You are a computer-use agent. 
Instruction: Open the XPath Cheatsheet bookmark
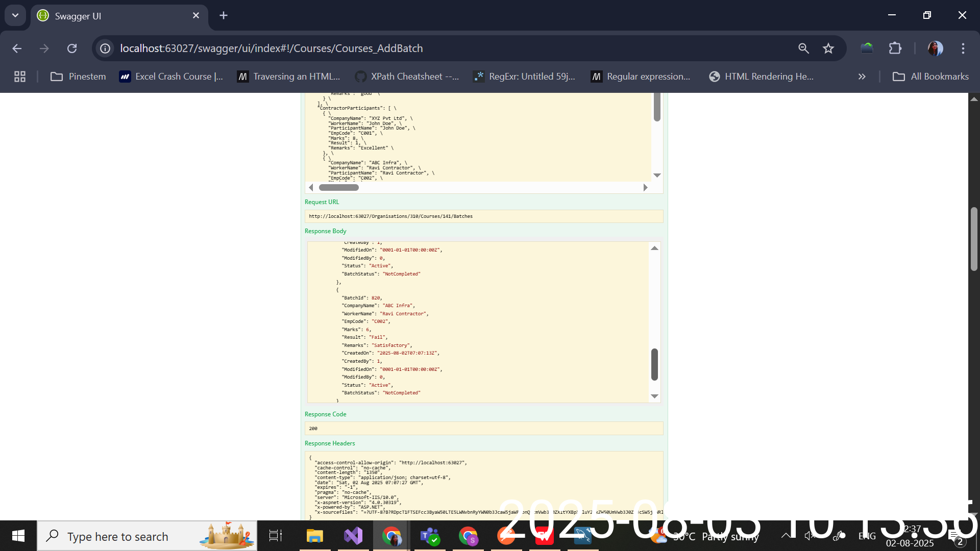point(407,77)
